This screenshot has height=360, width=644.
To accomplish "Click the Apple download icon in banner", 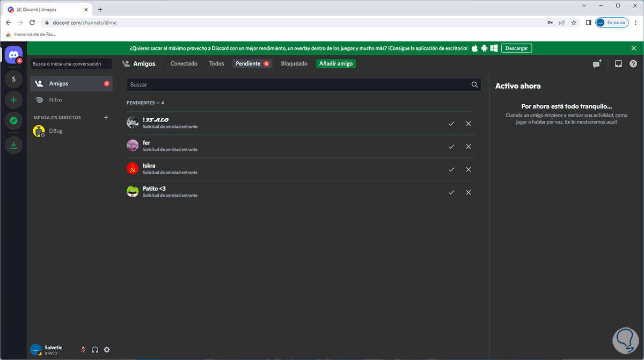I will coord(474,48).
